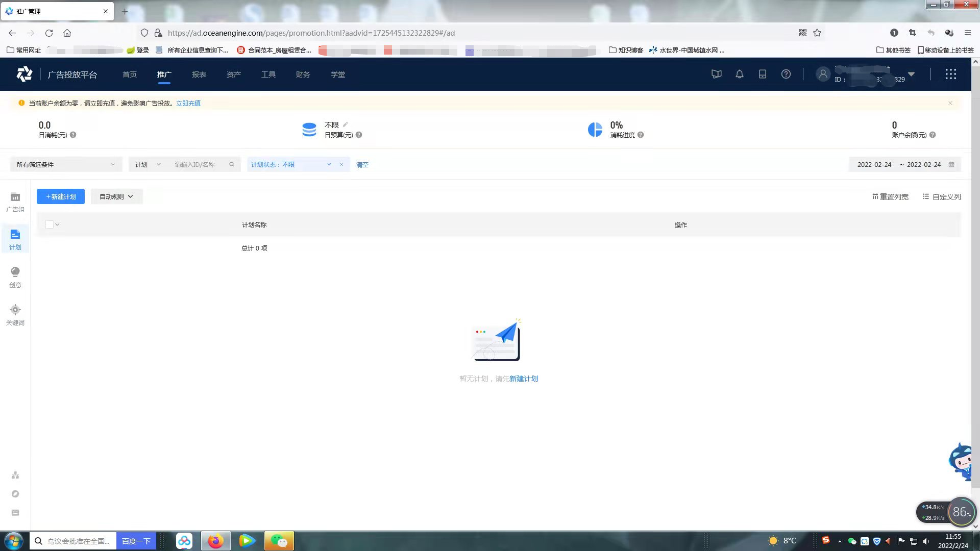The image size is (980, 551).
Task: Click the search magnifier in ID/名称 field
Action: point(232,164)
